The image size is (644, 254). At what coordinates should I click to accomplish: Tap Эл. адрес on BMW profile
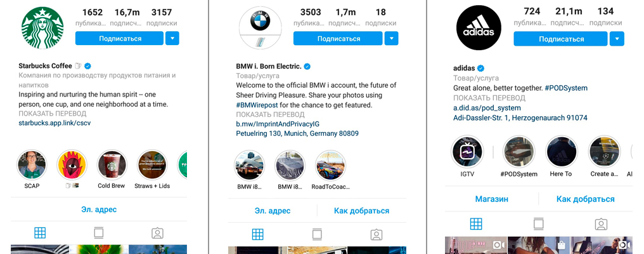[273, 211]
